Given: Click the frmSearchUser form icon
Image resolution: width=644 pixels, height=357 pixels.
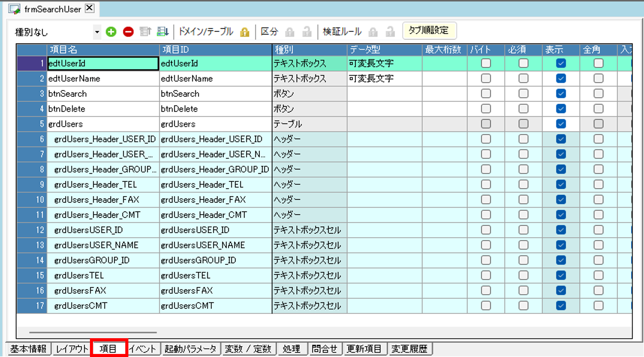Looking at the screenshot, I should pos(14,9).
